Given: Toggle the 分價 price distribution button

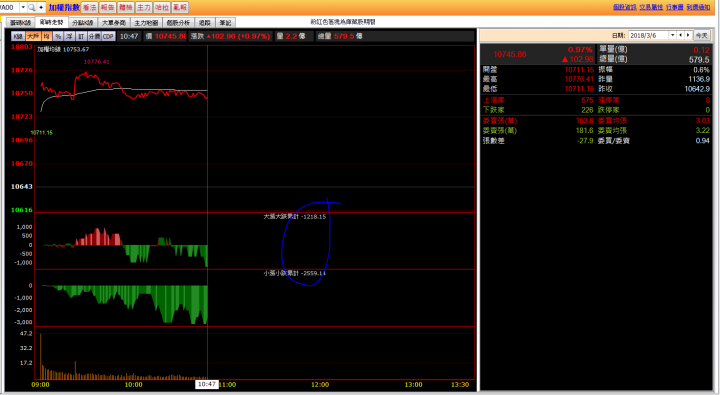Looking at the screenshot, I should pos(94,36).
